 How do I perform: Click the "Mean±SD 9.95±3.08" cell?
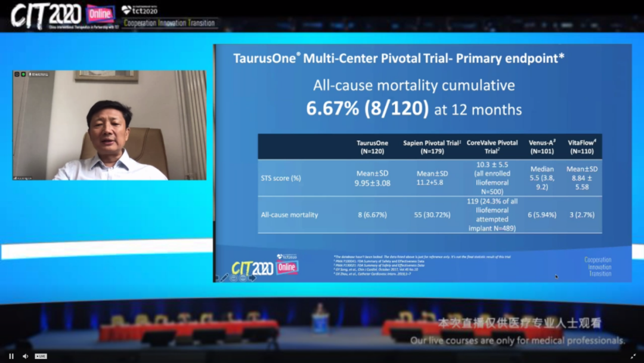coord(372,178)
